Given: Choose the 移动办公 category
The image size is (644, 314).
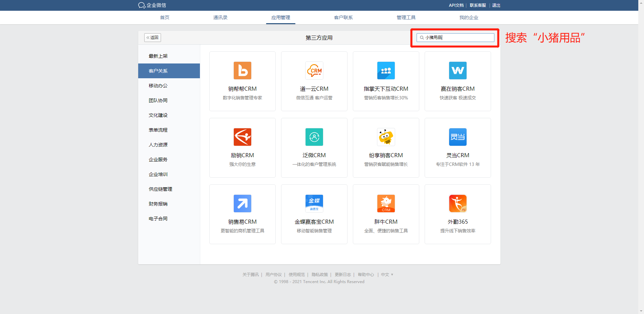Looking at the screenshot, I should click(169, 86).
